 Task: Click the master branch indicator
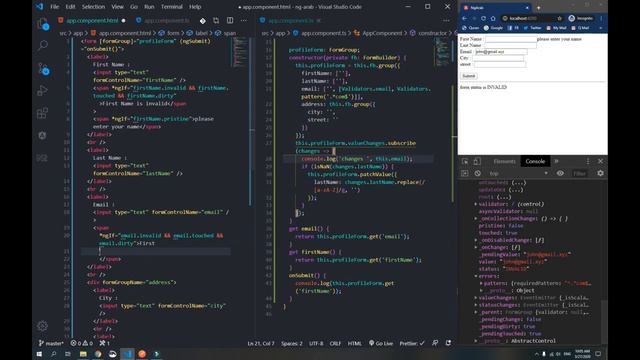pyautogui.click(x=51, y=343)
